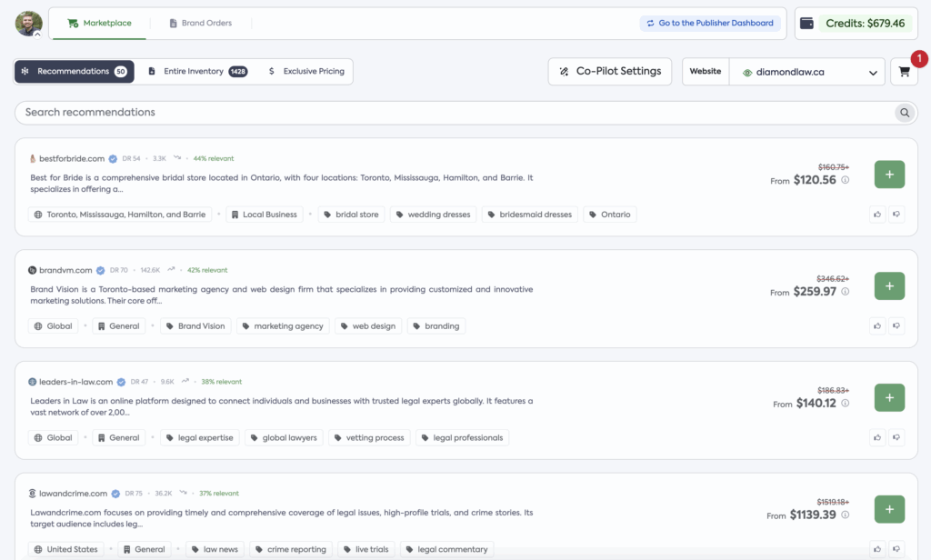The width and height of the screenshot is (931, 560).
Task: Thumbs up lawandcrime.com recommendation
Action: point(877,549)
